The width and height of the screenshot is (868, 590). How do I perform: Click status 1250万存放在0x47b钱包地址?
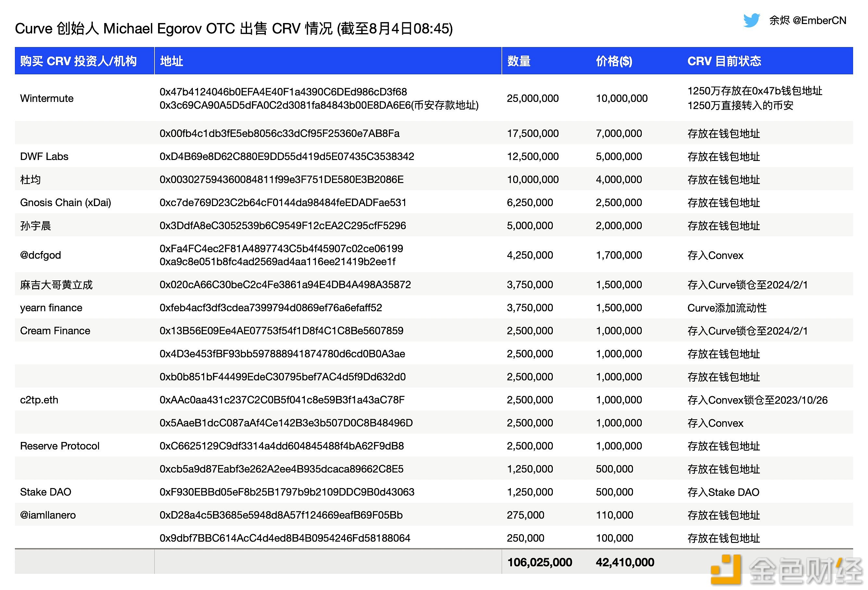coord(755,91)
